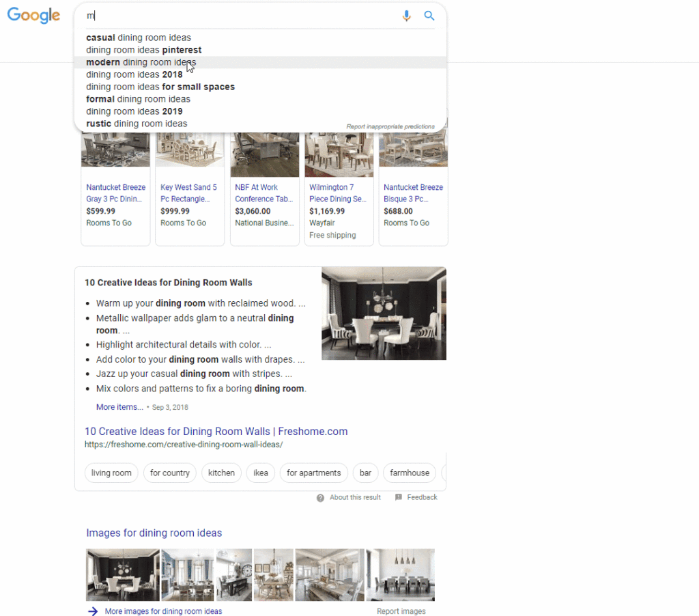699x616 pixels.
Task: Select the 'for apartments' search chip
Action: 313,473
